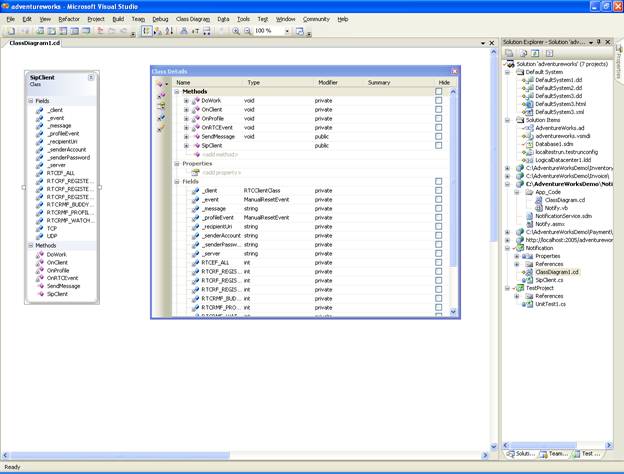624x474 pixels.
Task: Select the _senderAccount field in SipClient shape
Action: click(x=66, y=150)
